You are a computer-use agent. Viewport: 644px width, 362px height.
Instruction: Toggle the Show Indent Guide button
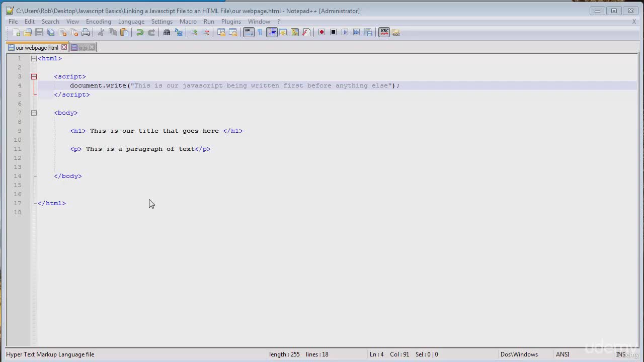[x=272, y=32]
